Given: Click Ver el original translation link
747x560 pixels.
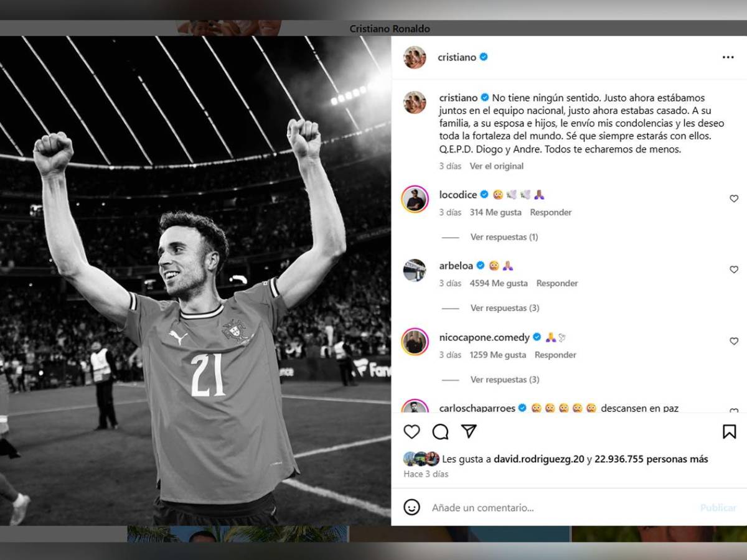Looking at the screenshot, I should 497,166.
